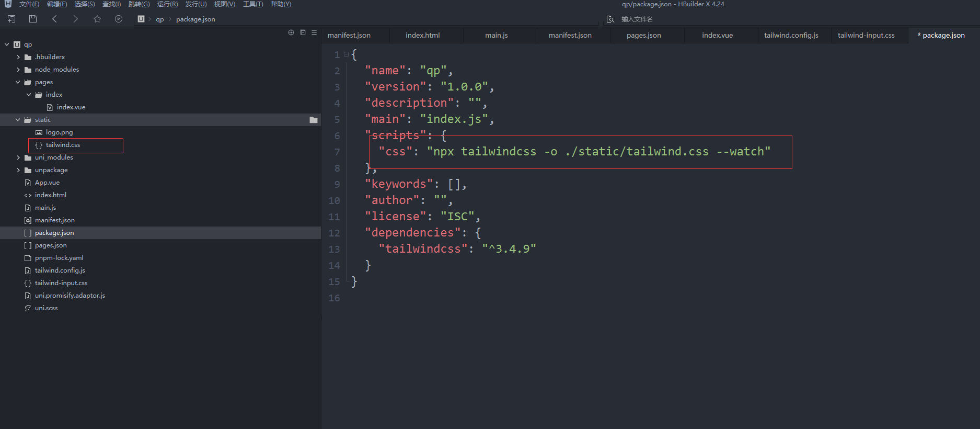Open App.vue in the project tree
980x429 pixels.
(47, 183)
